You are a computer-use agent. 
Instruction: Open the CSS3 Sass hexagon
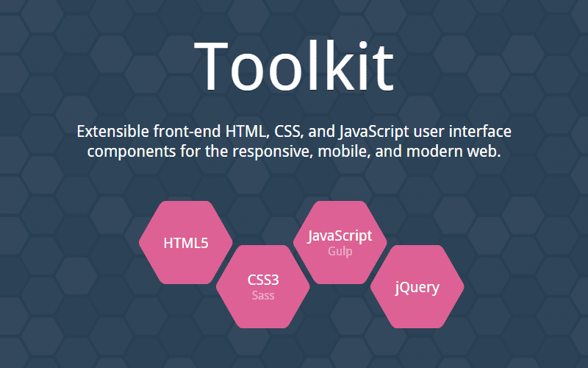coord(263,286)
